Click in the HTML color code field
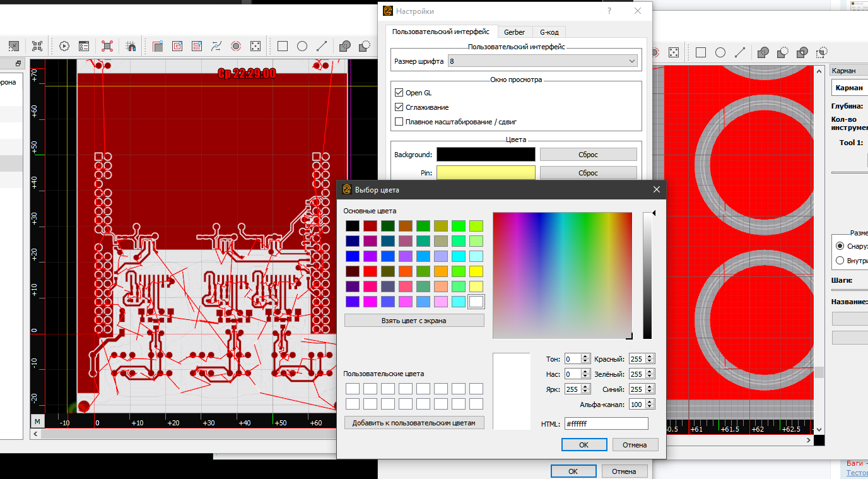The width and height of the screenshot is (868, 479). coord(606,424)
